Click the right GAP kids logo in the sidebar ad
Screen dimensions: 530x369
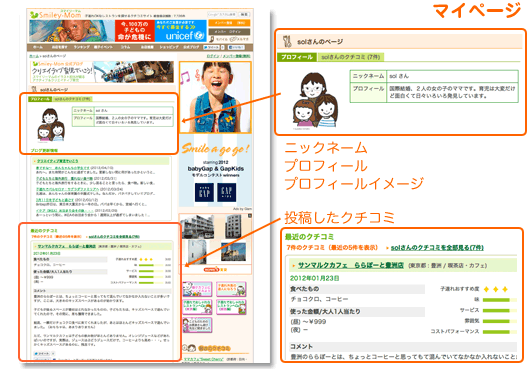pyautogui.click(x=226, y=192)
